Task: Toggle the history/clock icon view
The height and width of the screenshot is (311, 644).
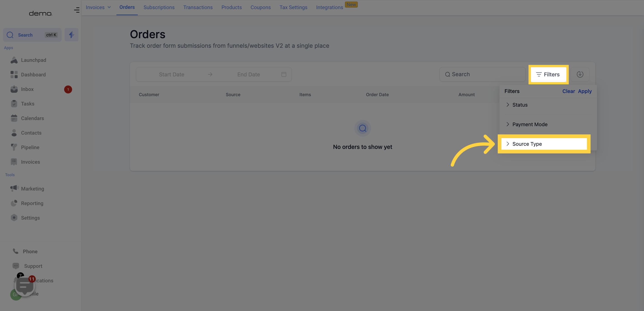Action: click(x=580, y=74)
